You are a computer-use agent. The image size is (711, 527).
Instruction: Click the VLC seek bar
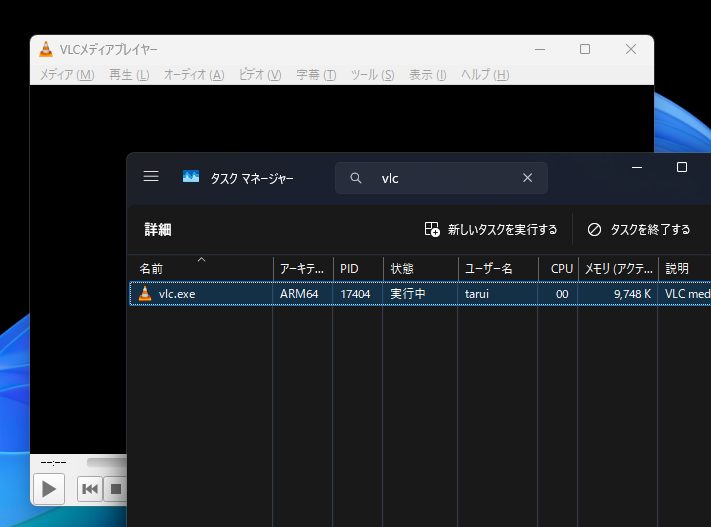coord(107,462)
